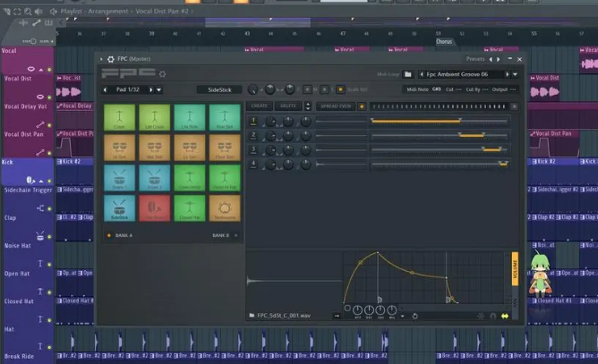
Task: Select previous preset arrow in title bar
Action: click(491, 59)
